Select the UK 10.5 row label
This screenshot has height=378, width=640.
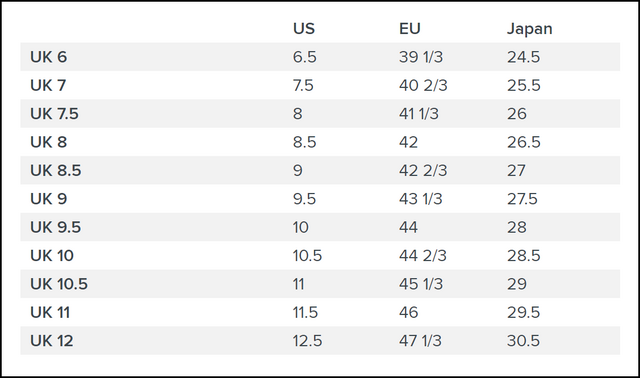(59, 284)
